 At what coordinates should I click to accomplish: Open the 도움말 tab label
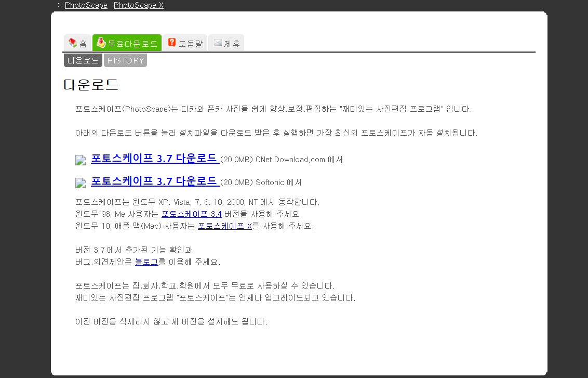(191, 44)
